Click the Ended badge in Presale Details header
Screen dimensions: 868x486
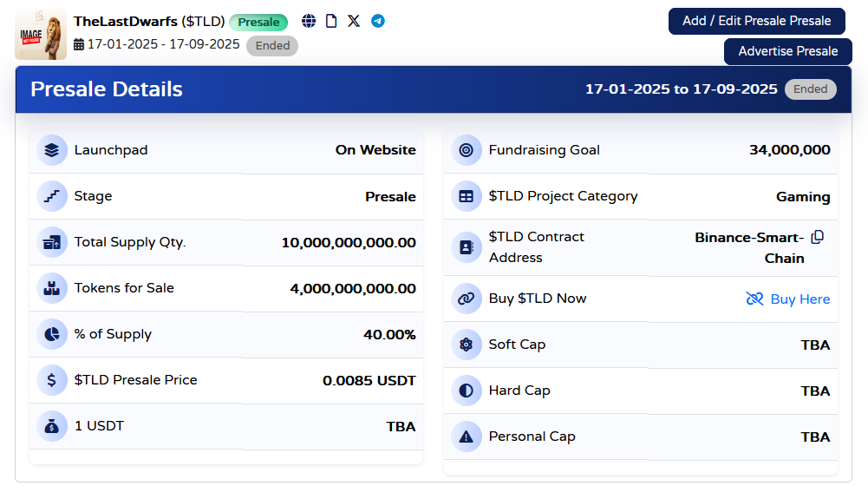[x=810, y=89]
